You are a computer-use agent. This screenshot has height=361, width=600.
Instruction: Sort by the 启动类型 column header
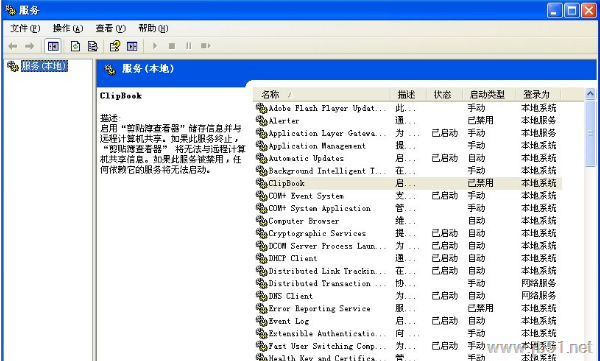coord(487,94)
